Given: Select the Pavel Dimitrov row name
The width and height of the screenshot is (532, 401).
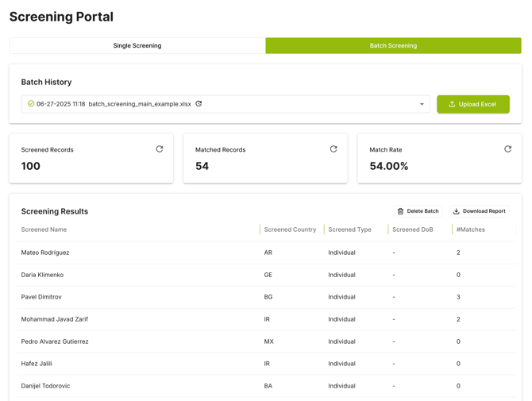Looking at the screenshot, I should point(41,297).
